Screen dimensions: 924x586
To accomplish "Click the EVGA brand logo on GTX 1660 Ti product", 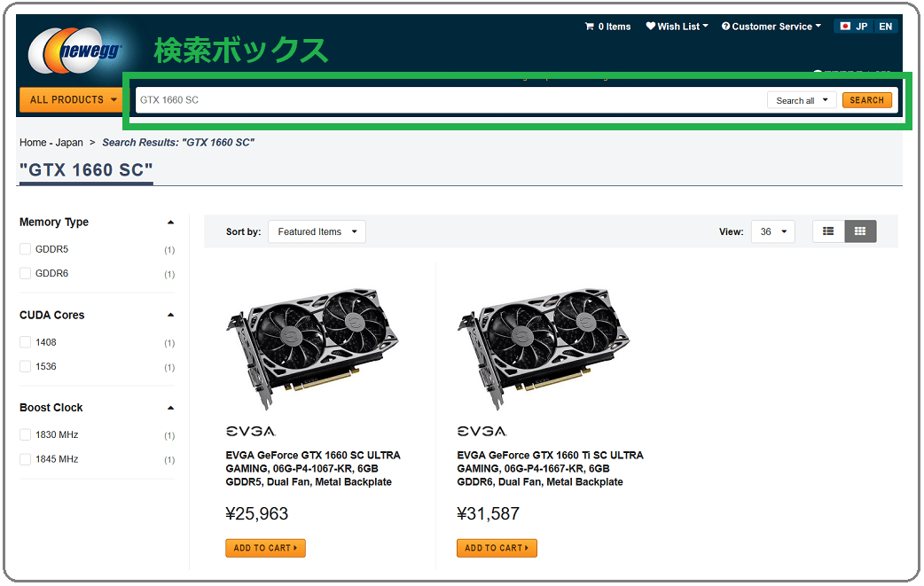I will (482, 431).
